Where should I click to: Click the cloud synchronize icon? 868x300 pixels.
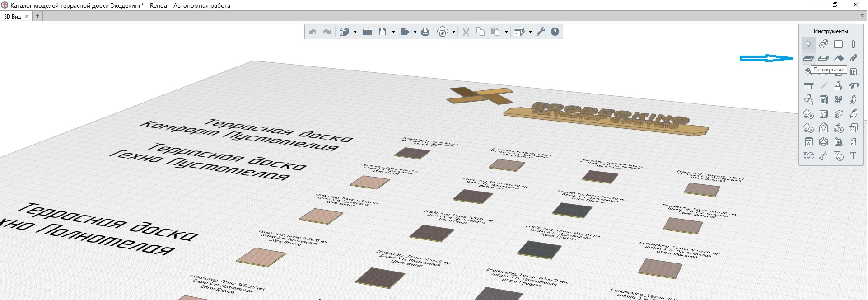click(x=443, y=32)
